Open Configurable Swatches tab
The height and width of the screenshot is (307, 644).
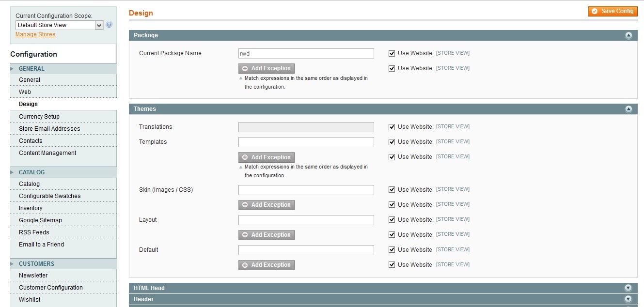pos(63,196)
